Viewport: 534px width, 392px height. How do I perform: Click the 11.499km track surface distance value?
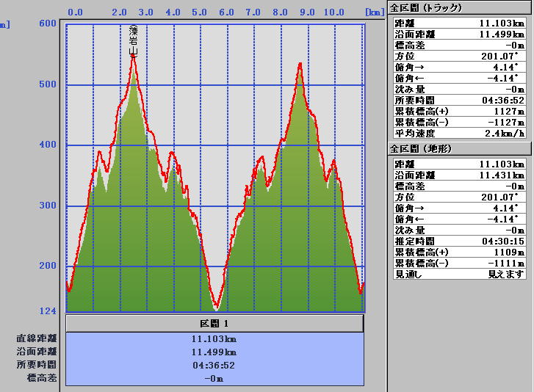coord(501,34)
